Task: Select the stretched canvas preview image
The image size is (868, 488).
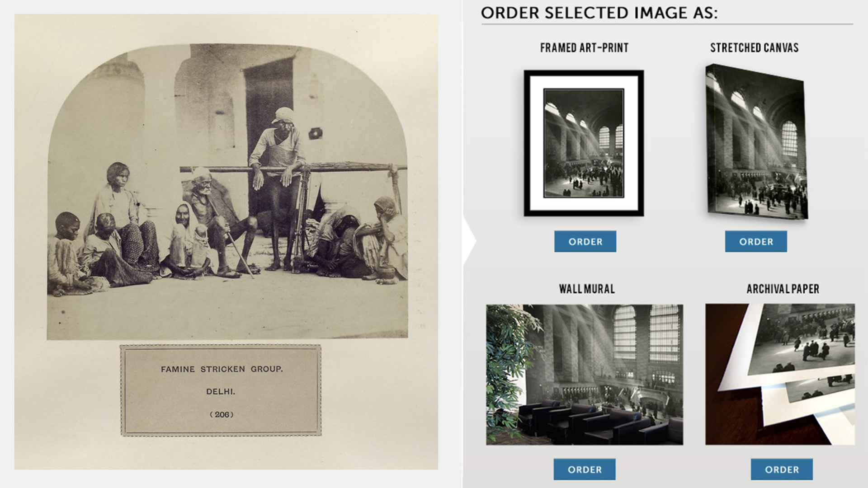Action: point(756,142)
